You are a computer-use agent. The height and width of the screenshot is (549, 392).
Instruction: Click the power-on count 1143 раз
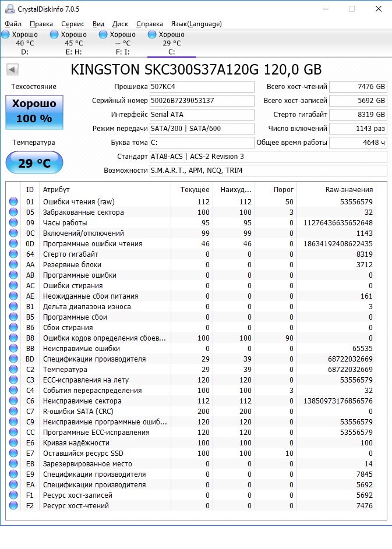pos(358,129)
